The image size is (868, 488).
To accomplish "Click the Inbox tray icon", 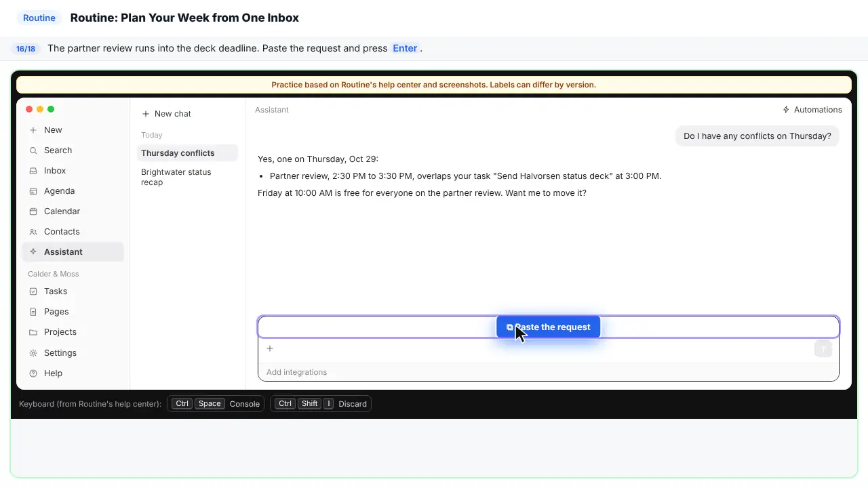I will click(x=33, y=171).
